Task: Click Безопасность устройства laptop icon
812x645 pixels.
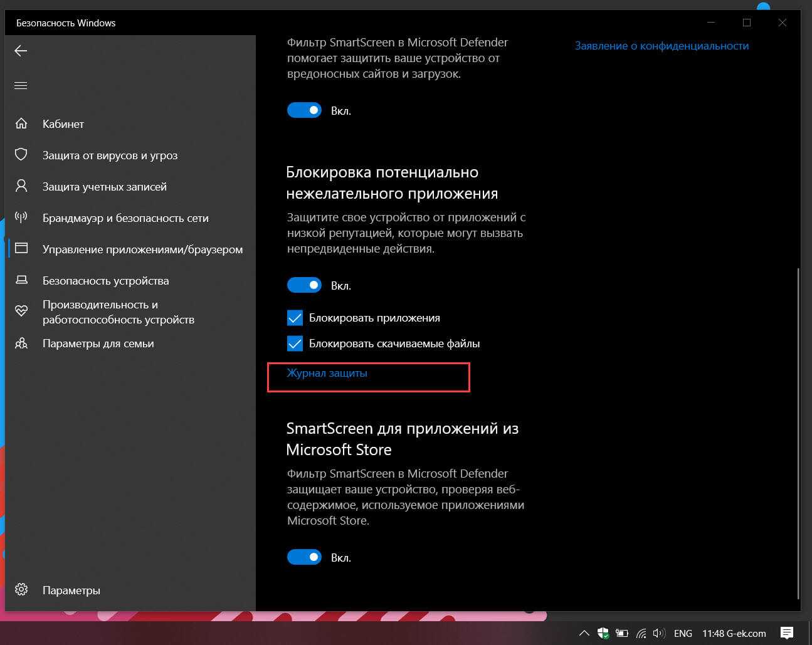Action: click(21, 280)
